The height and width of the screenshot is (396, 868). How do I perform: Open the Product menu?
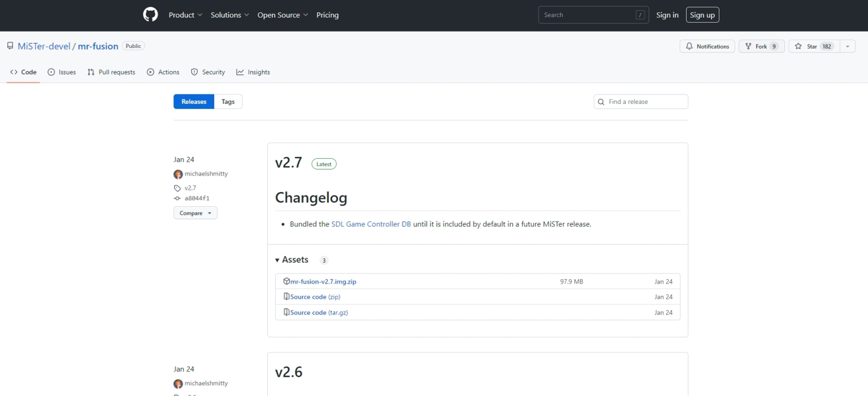tap(185, 15)
